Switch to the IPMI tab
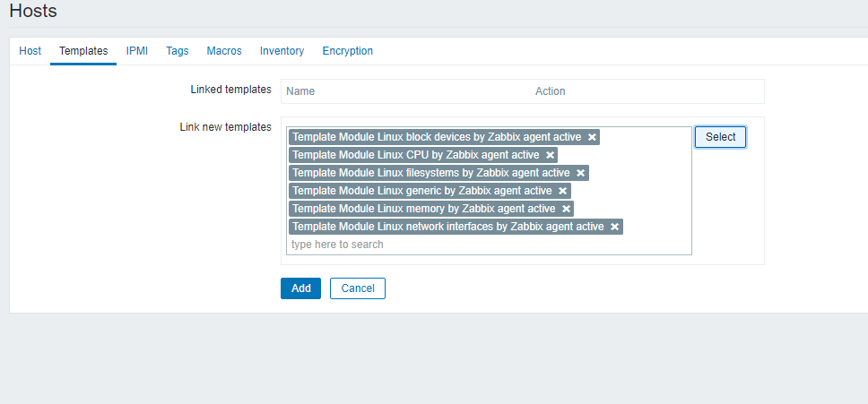 [x=137, y=51]
